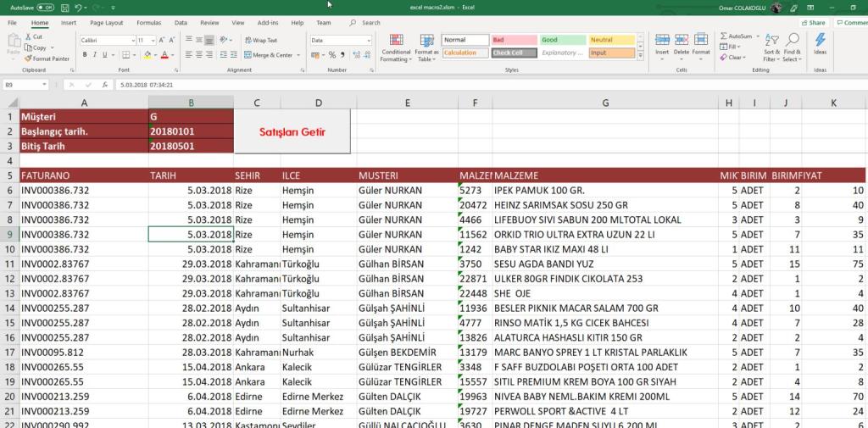Apply the Good cell style swatch
Viewport: 868px width, 428px height.
click(x=562, y=40)
